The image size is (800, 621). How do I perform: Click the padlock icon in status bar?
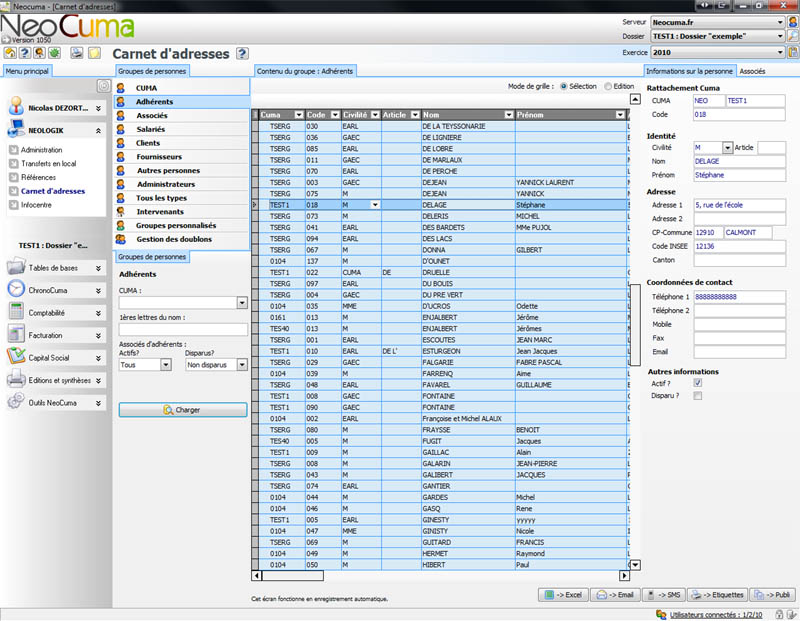coord(779,614)
